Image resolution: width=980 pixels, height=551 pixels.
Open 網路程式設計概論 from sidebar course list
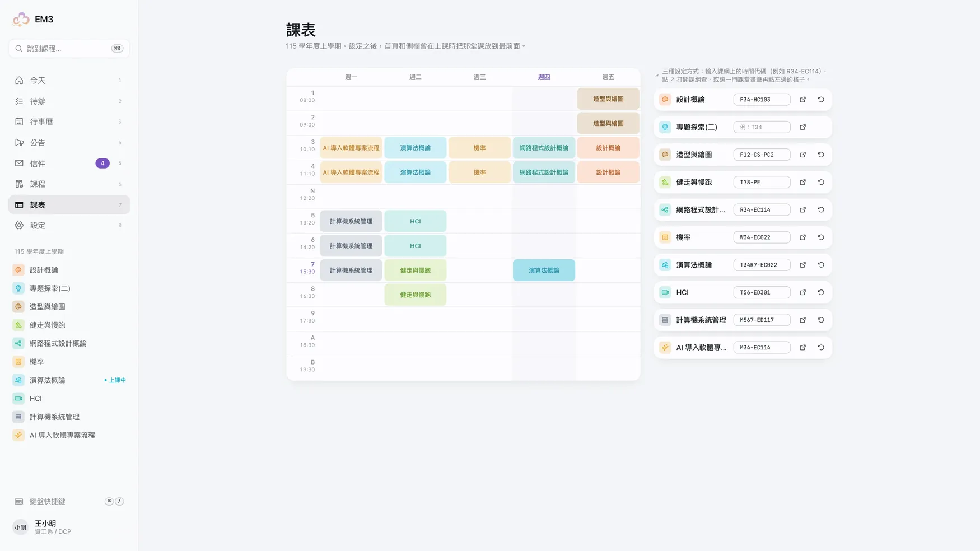coord(69,343)
